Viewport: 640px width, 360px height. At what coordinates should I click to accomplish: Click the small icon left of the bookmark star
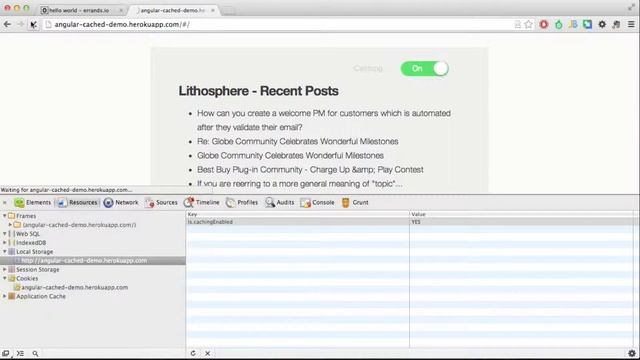pos(518,24)
